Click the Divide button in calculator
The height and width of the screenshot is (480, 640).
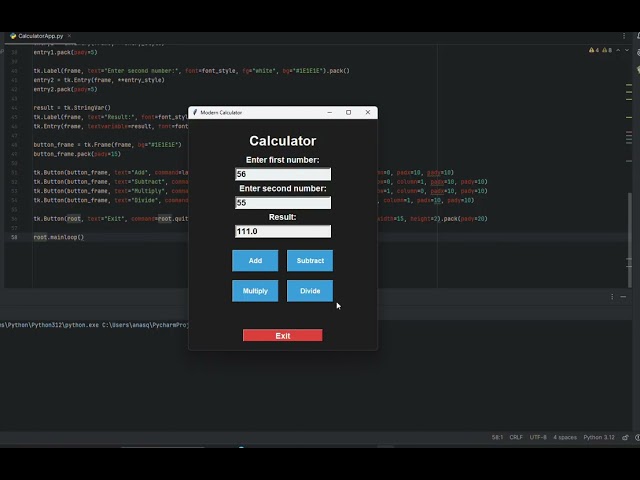(x=310, y=291)
